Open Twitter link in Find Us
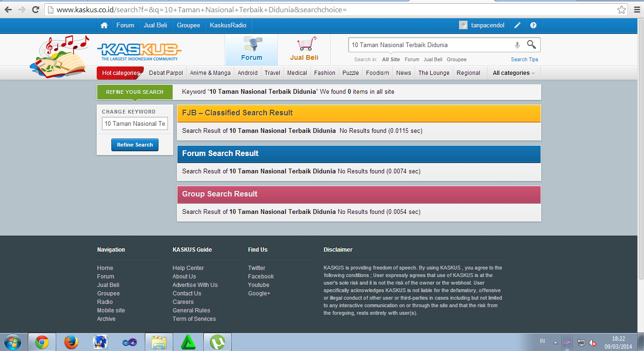Image resolution: width=644 pixels, height=351 pixels. tap(257, 268)
